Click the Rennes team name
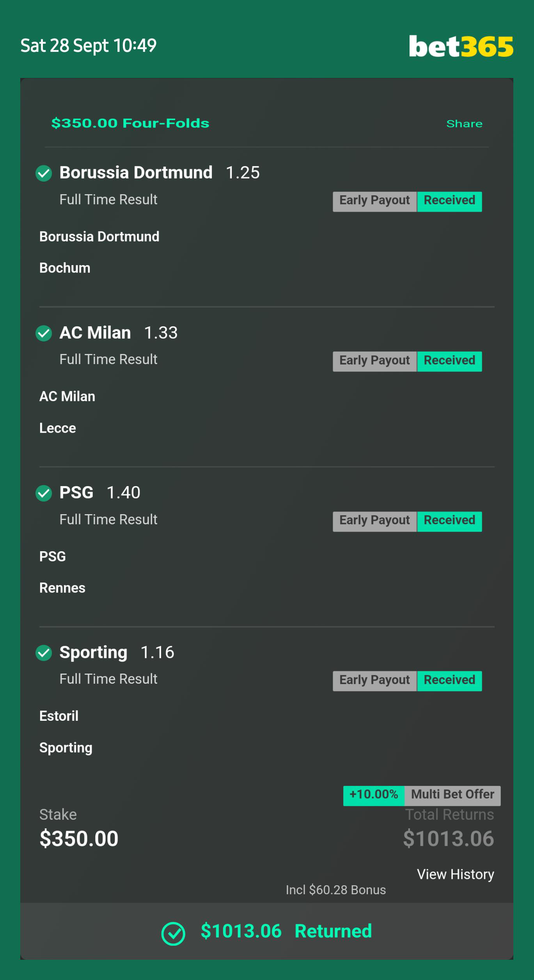Viewport: 534px width, 980px height. [x=62, y=588]
